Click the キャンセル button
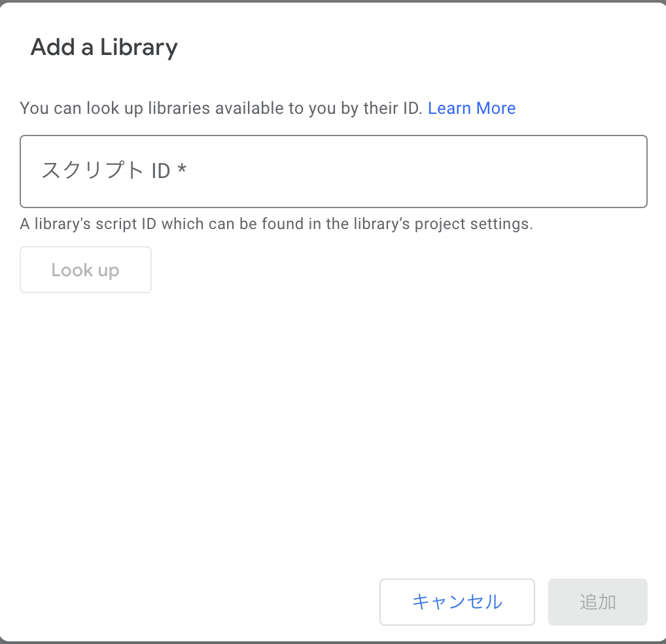666x644 pixels. (x=457, y=602)
